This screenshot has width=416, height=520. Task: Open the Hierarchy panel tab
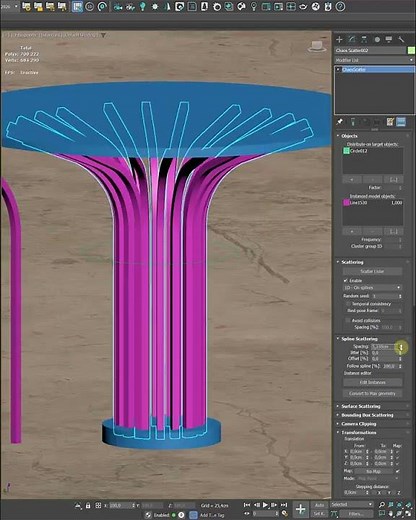click(364, 40)
